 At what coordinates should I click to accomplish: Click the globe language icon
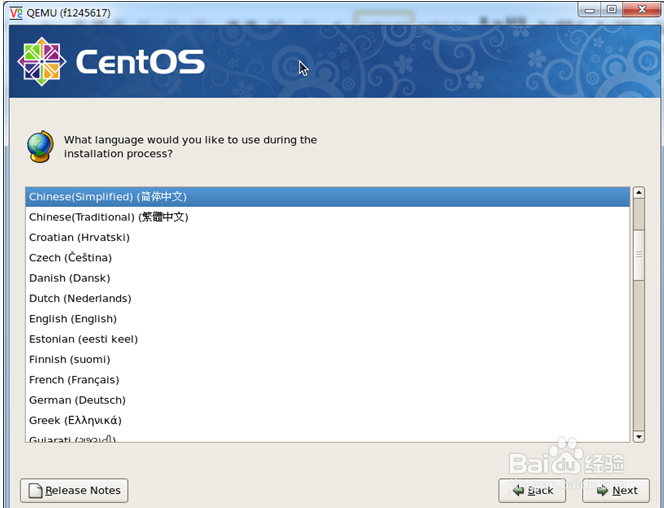coord(40,146)
